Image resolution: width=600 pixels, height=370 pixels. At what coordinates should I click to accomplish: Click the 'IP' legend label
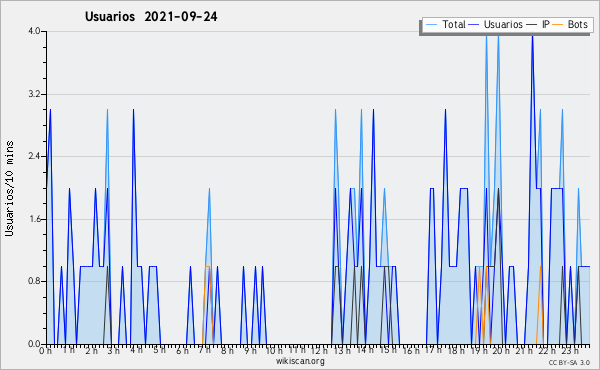546,24
